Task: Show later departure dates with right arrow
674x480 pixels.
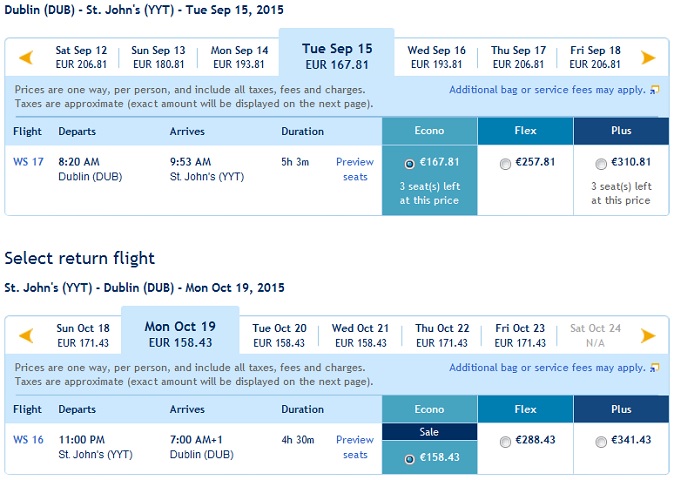Action: click(x=648, y=58)
